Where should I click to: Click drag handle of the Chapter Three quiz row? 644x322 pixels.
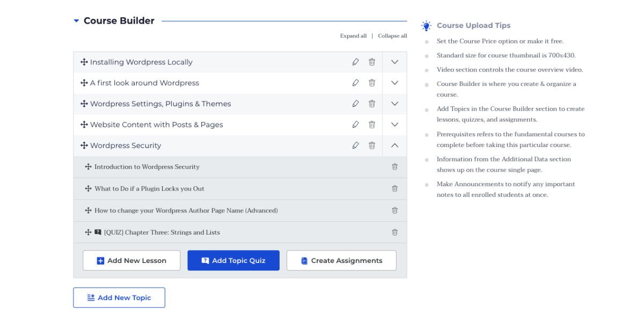click(x=89, y=232)
